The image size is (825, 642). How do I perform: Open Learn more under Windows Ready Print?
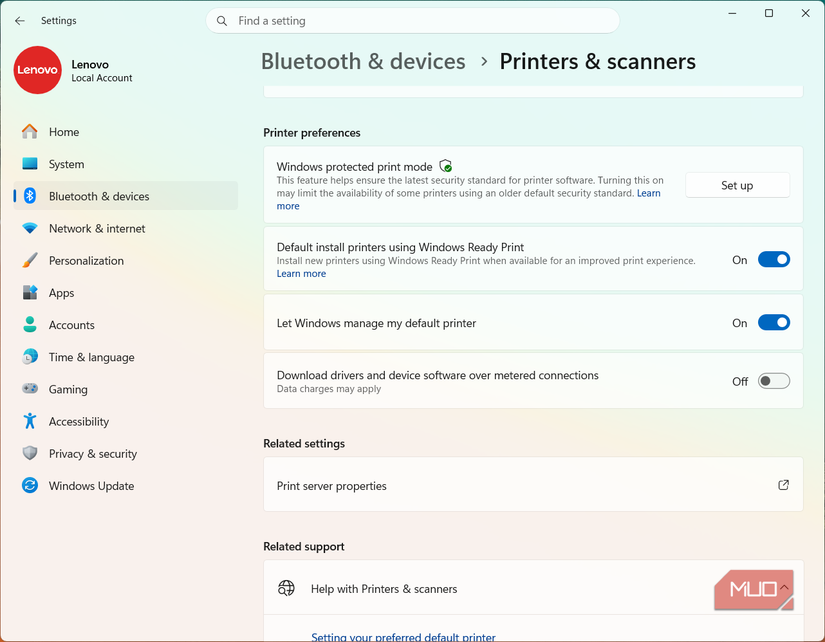pyautogui.click(x=301, y=274)
